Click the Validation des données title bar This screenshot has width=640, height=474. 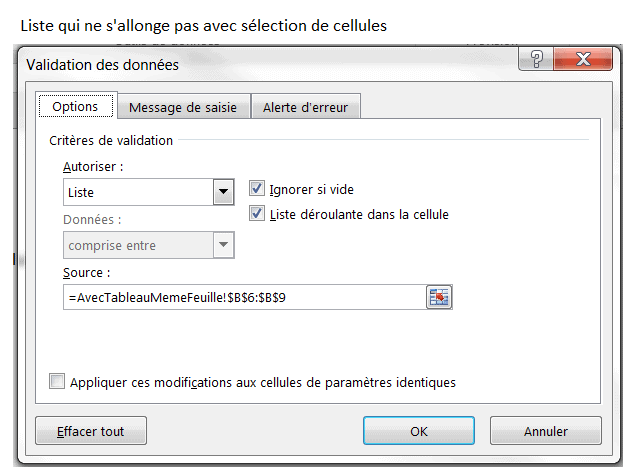tap(250, 64)
